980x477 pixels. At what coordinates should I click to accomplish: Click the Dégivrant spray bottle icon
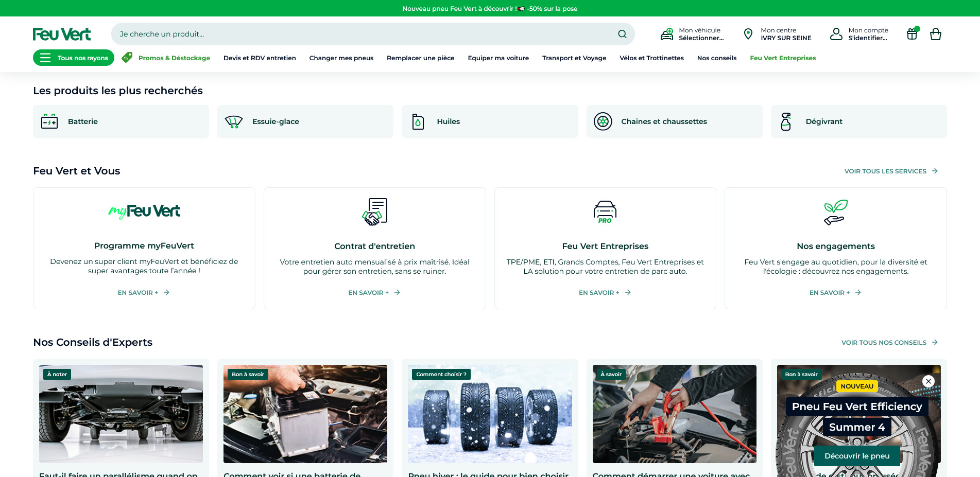786,121
